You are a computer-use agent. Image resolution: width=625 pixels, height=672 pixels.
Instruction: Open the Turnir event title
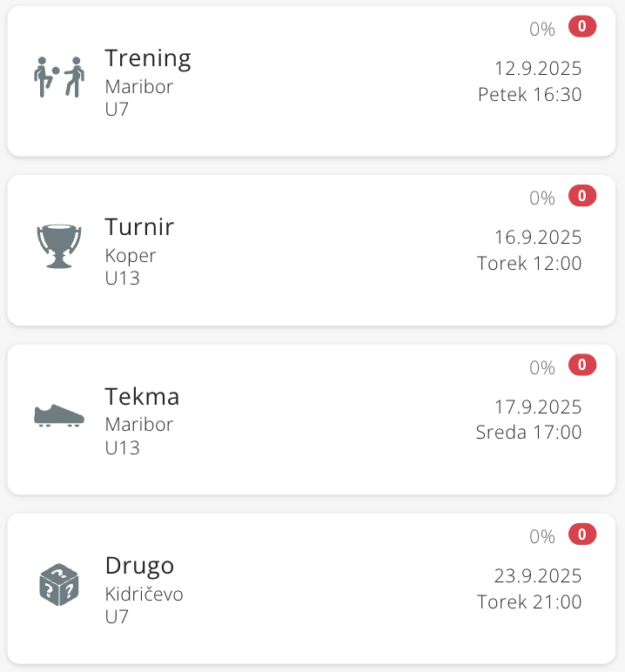(139, 227)
